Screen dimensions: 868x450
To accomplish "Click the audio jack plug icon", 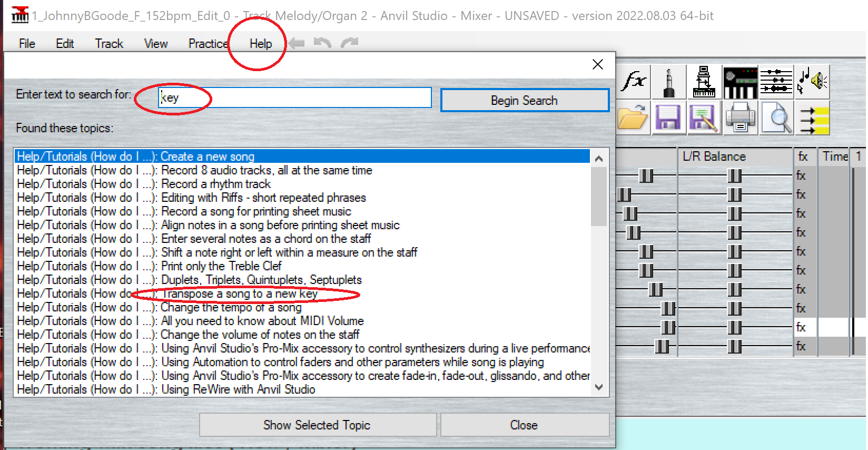I will click(x=669, y=82).
